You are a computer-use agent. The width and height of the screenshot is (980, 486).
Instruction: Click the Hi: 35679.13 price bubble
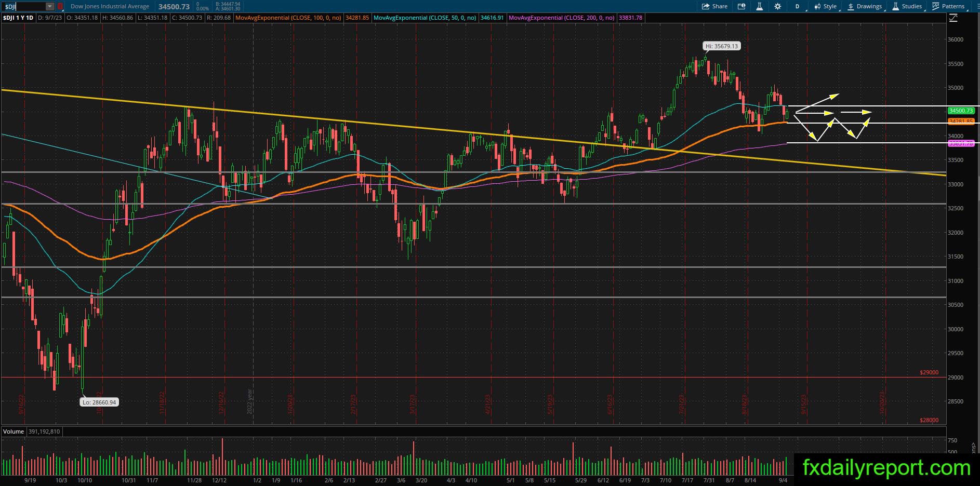point(722,46)
